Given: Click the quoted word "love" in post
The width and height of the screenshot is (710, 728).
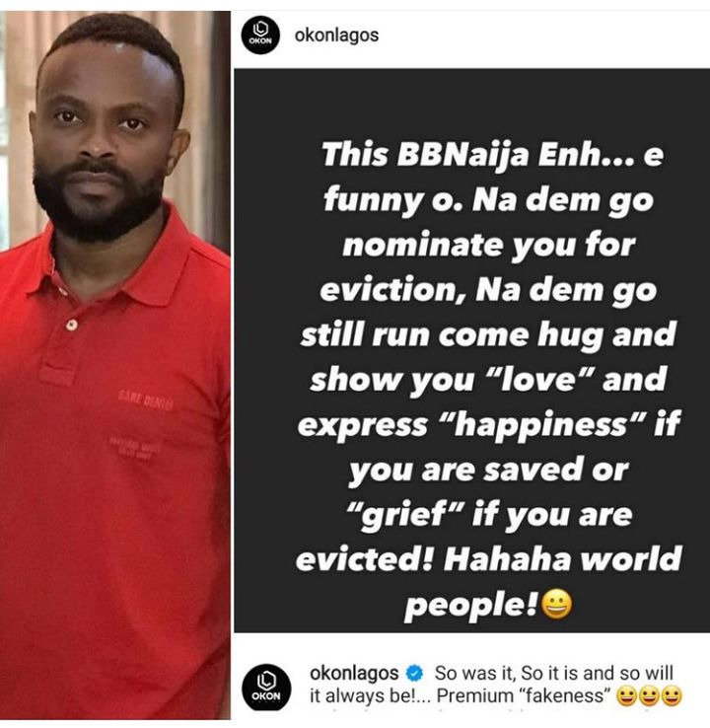Looking at the screenshot, I should point(536,379).
